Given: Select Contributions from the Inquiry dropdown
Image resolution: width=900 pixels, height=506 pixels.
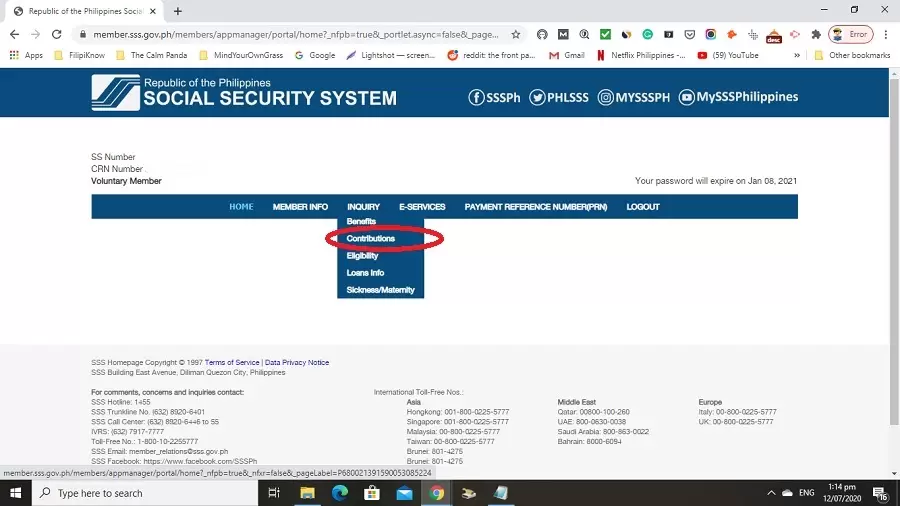Looking at the screenshot, I should (370, 239).
